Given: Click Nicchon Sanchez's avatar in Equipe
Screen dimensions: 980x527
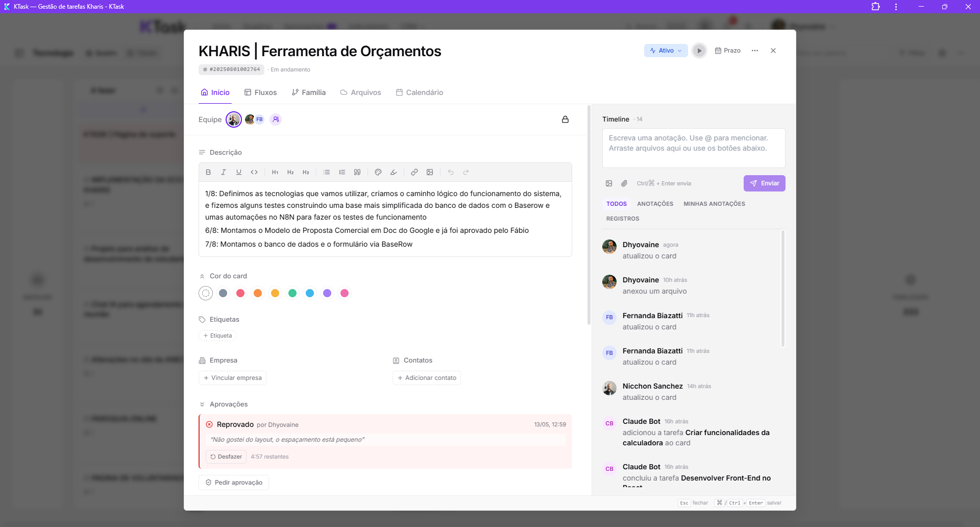Looking at the screenshot, I should point(234,119).
